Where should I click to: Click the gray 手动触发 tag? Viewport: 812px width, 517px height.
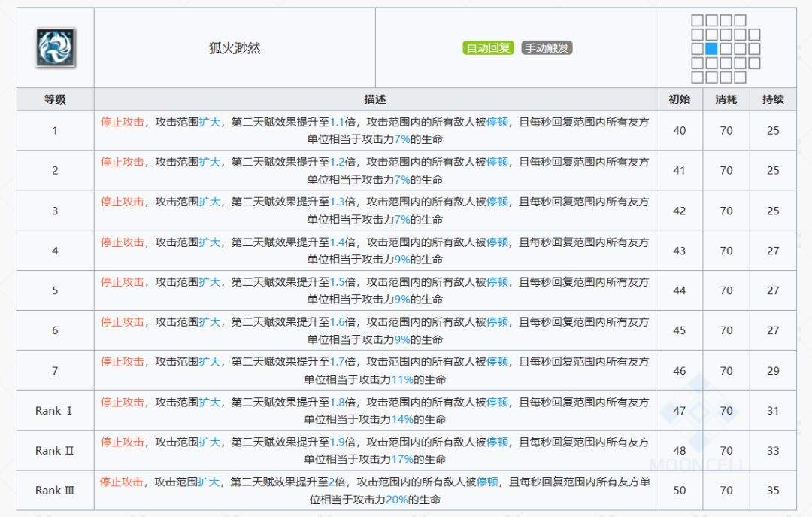pyautogui.click(x=547, y=47)
